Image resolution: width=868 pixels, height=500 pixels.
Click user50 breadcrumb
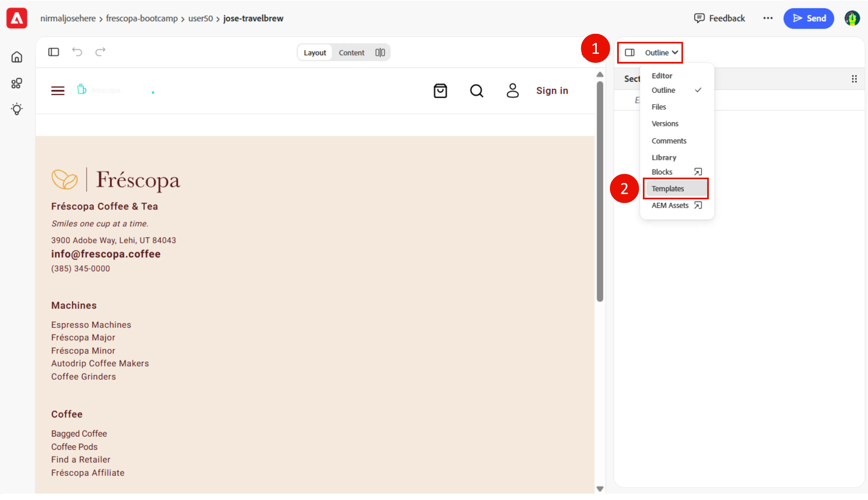[201, 18]
